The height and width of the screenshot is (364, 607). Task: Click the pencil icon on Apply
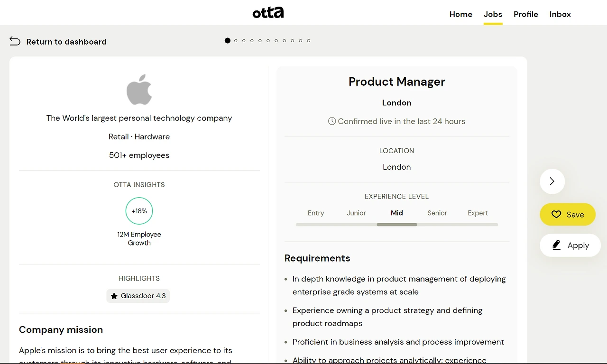557,245
